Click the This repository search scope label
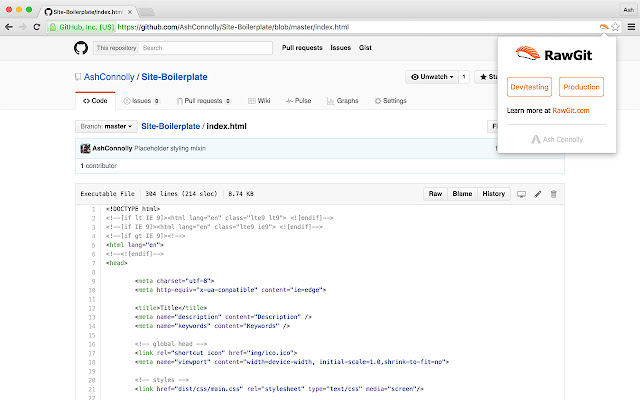 click(x=116, y=48)
